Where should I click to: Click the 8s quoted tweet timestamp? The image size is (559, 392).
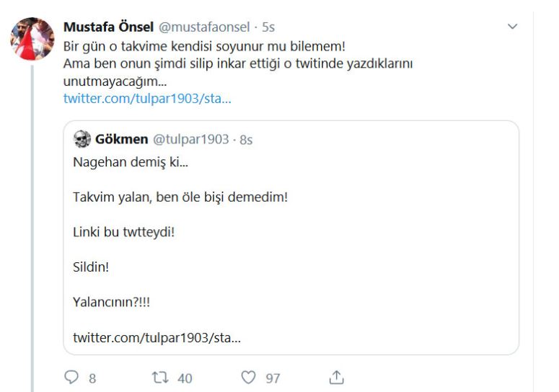coord(246,139)
